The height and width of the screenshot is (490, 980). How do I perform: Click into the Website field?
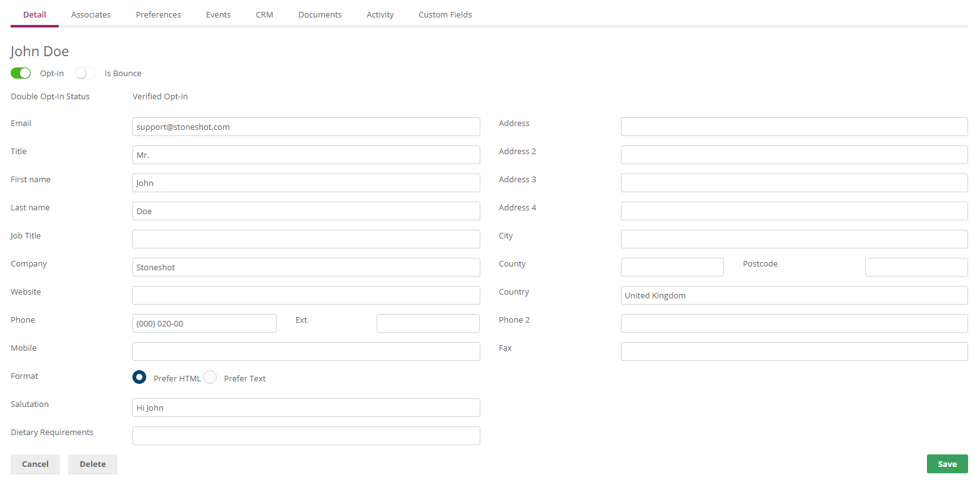coord(306,295)
